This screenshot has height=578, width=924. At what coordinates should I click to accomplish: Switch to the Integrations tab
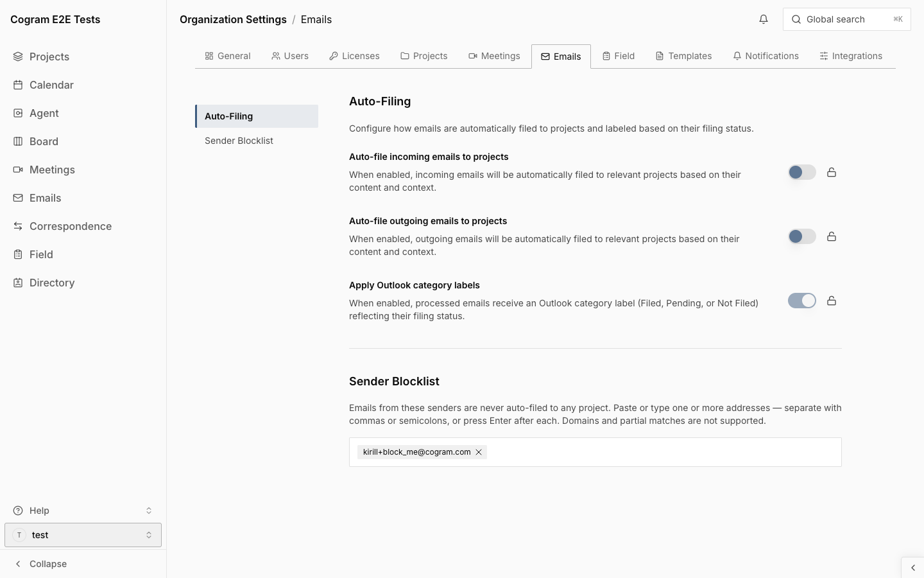[851, 56]
